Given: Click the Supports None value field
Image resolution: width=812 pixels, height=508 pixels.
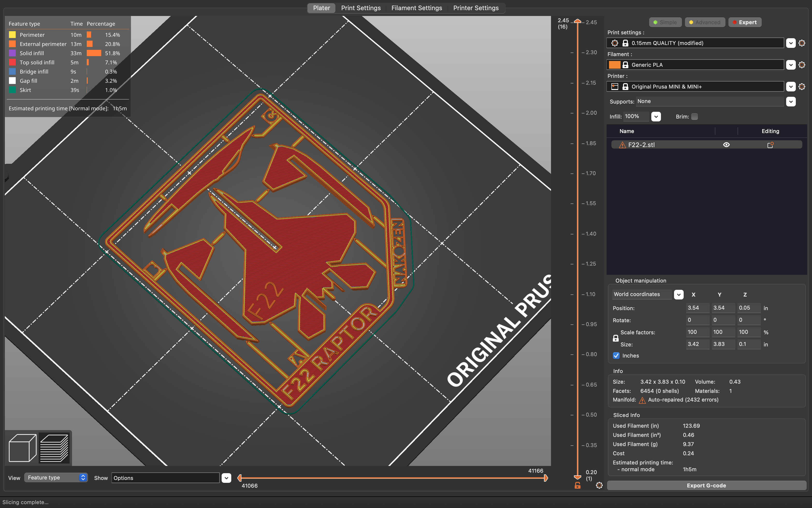Looking at the screenshot, I should (710, 101).
